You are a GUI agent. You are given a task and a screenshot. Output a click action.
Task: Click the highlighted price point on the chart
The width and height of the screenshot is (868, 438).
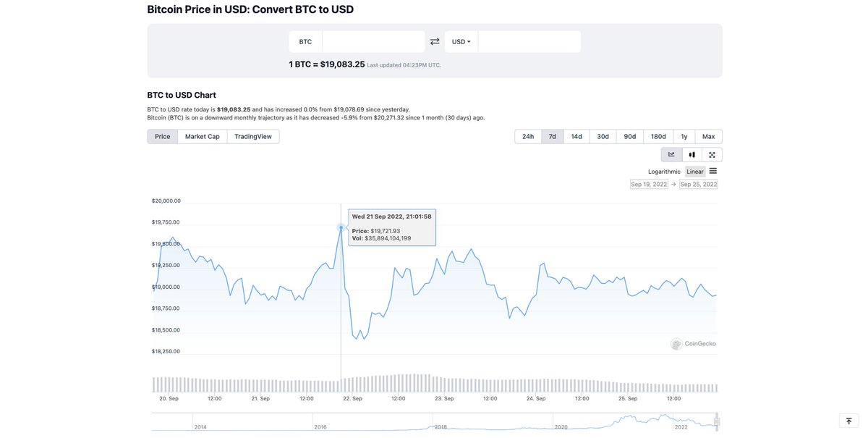click(x=341, y=227)
